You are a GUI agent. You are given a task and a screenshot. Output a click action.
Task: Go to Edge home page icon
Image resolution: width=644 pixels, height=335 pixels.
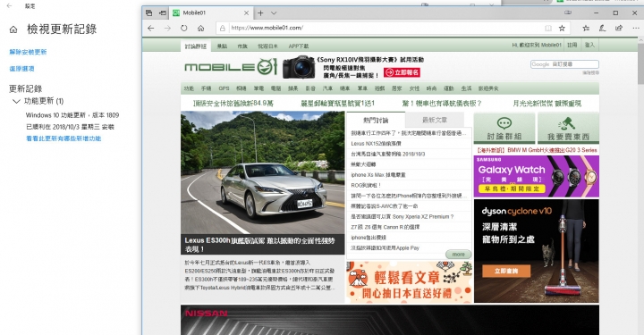[x=201, y=28]
